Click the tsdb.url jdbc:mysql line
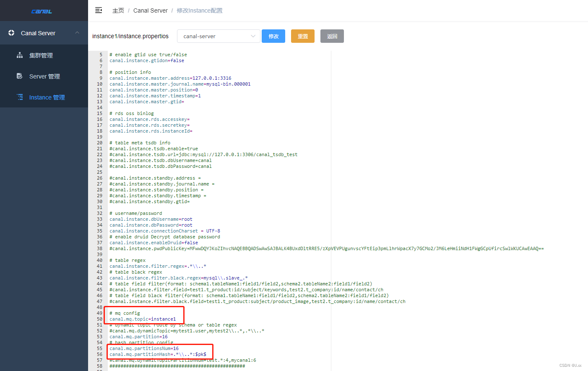 [203, 154]
